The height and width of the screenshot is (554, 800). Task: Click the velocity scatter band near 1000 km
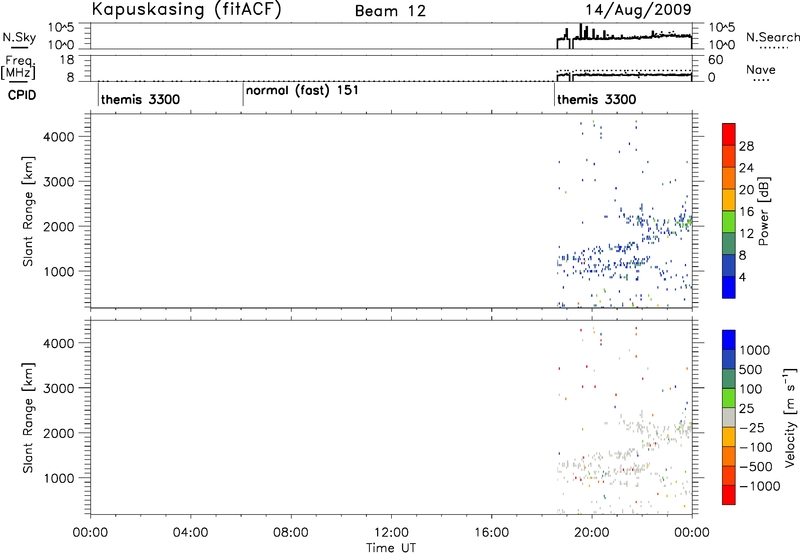[605, 467]
